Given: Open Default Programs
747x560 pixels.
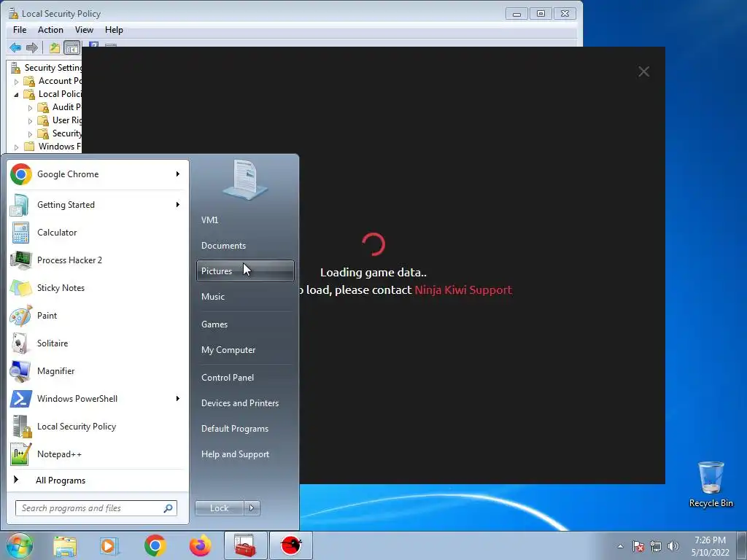Looking at the screenshot, I should pos(245,429).
